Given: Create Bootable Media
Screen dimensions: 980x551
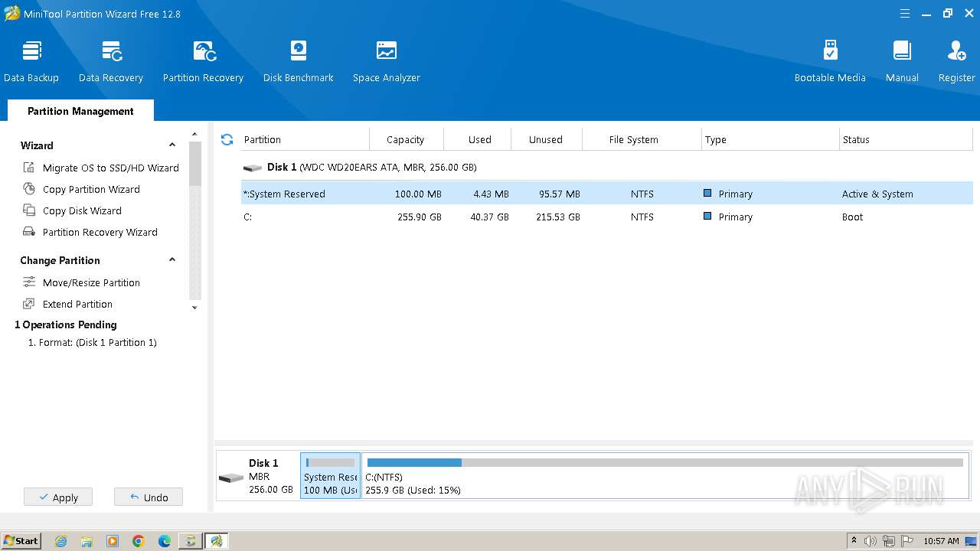Looking at the screenshot, I should click(830, 61).
